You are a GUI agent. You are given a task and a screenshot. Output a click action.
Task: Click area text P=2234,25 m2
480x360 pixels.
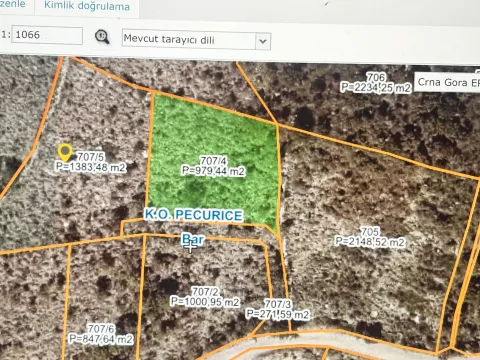pos(376,88)
